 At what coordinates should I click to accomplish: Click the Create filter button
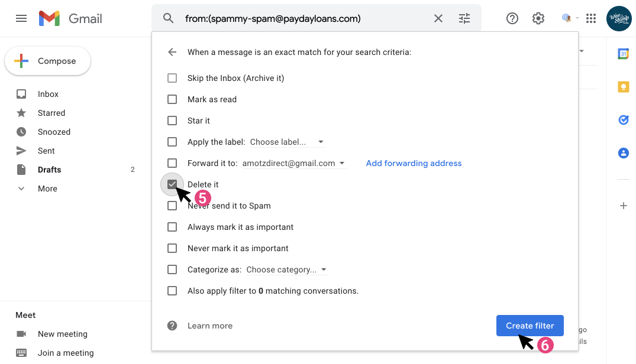coord(530,325)
